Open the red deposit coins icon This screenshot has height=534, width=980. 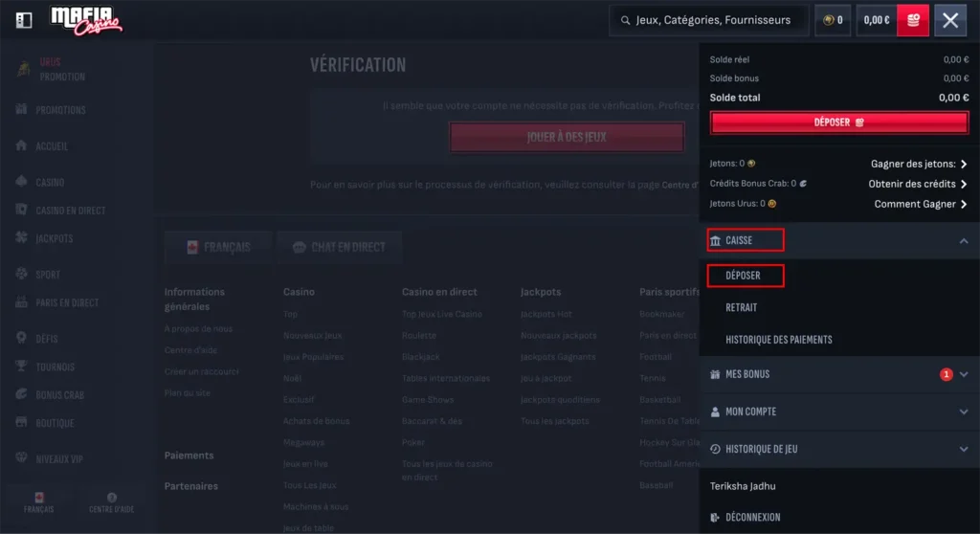click(x=912, y=20)
